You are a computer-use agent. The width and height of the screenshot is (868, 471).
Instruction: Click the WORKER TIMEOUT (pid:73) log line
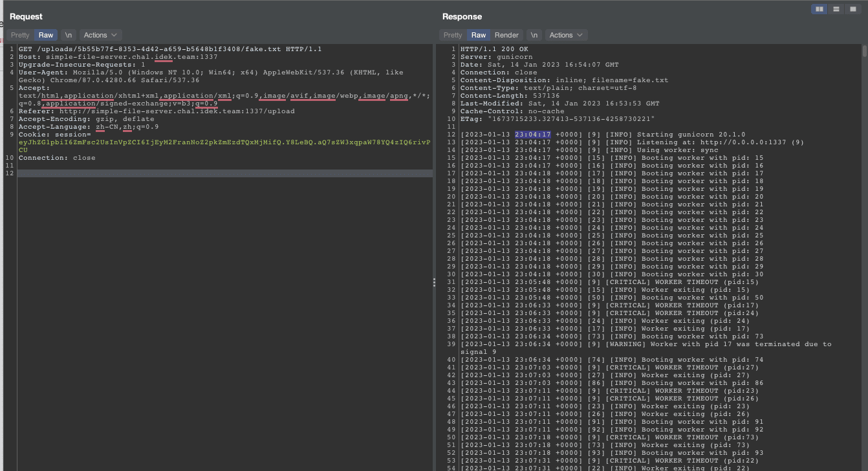pyautogui.click(x=609, y=437)
